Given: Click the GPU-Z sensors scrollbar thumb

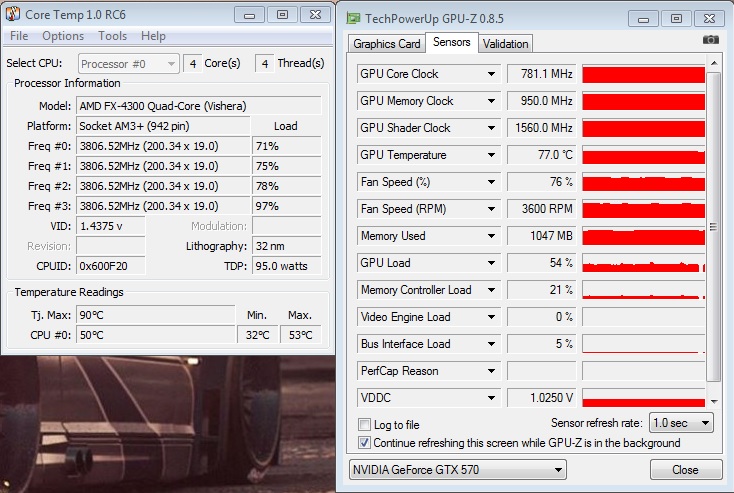Looking at the screenshot, I should [714, 227].
